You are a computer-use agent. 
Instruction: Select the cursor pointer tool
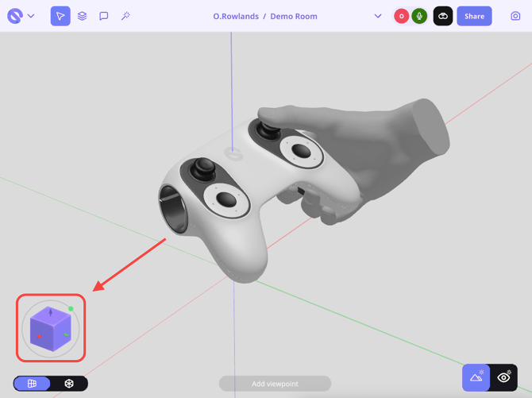60,16
